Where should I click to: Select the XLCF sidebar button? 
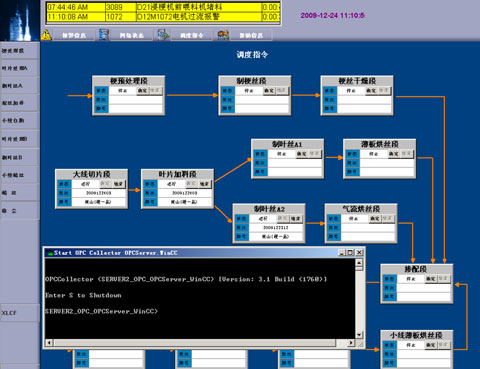click(x=20, y=313)
